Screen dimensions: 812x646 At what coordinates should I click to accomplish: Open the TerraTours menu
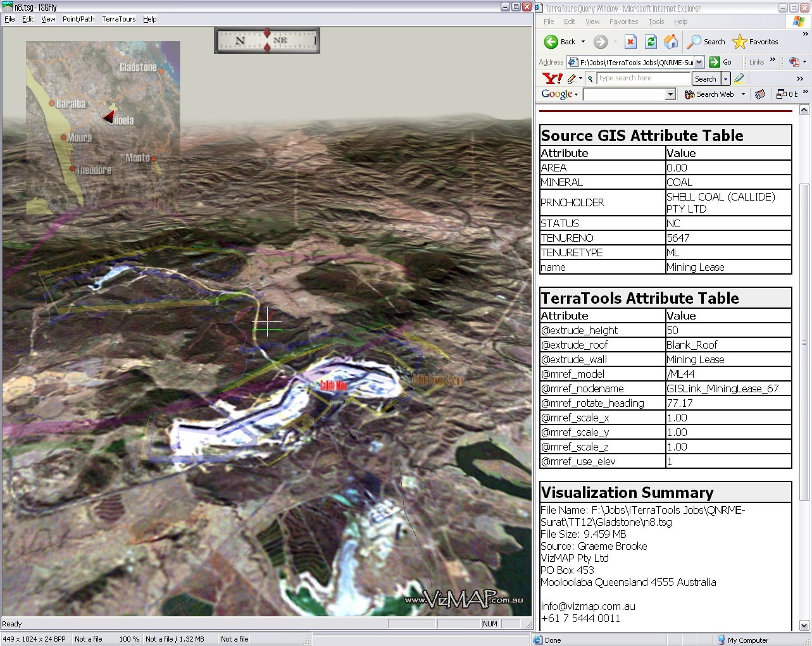119,19
